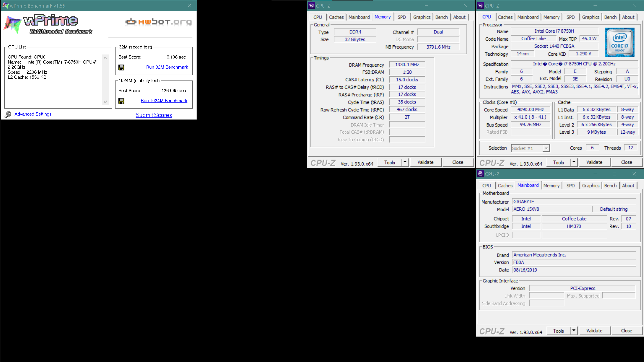Open the Tools dropdown arrow in the CPU window
644x362 pixels.
pos(574,162)
